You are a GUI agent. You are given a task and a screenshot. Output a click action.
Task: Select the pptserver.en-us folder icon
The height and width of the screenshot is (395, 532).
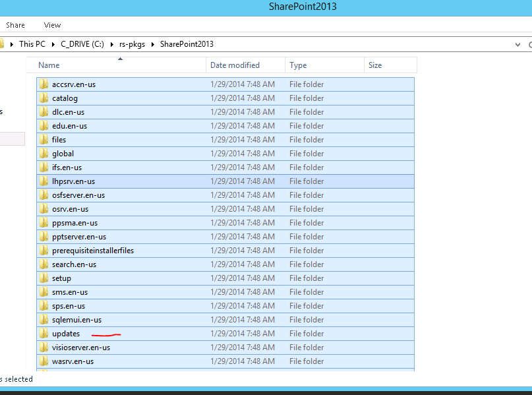(x=44, y=237)
